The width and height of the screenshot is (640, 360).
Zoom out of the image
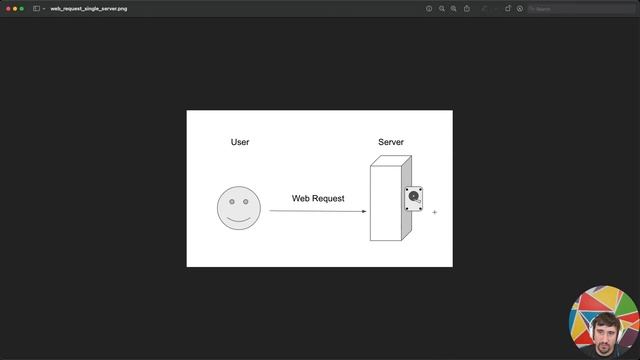point(442,9)
